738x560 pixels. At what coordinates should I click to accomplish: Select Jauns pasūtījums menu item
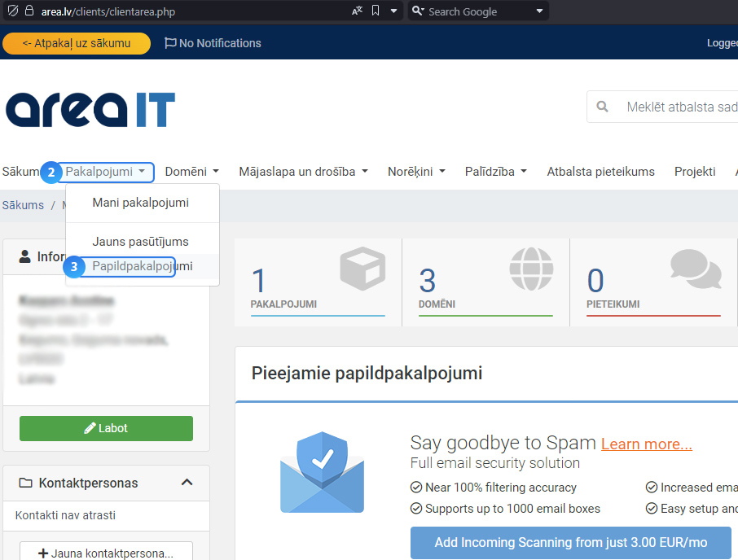(x=140, y=242)
